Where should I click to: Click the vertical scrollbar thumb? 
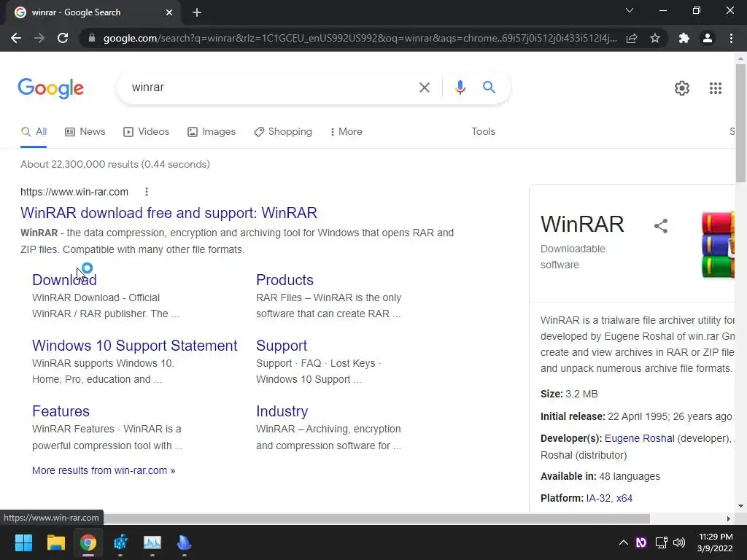(740, 122)
